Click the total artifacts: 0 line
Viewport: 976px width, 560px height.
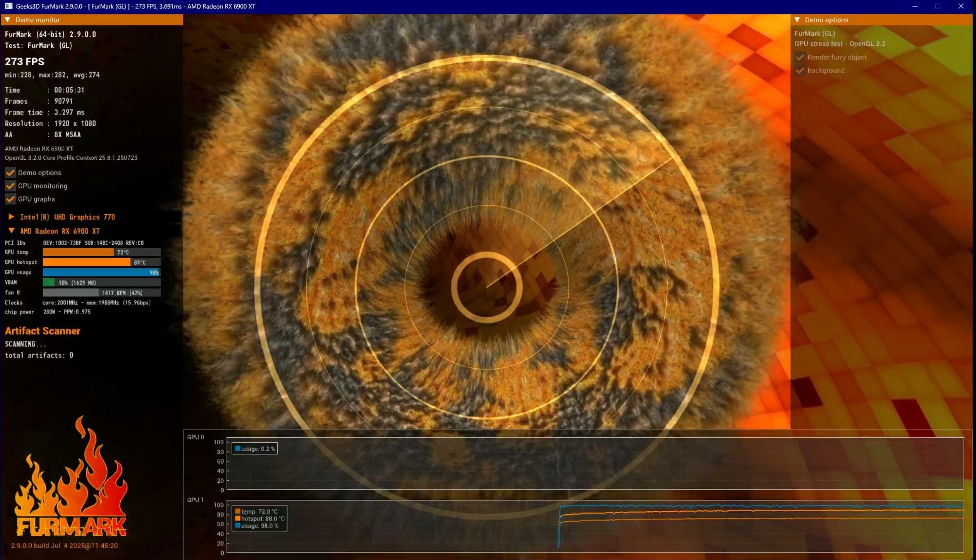(x=39, y=355)
